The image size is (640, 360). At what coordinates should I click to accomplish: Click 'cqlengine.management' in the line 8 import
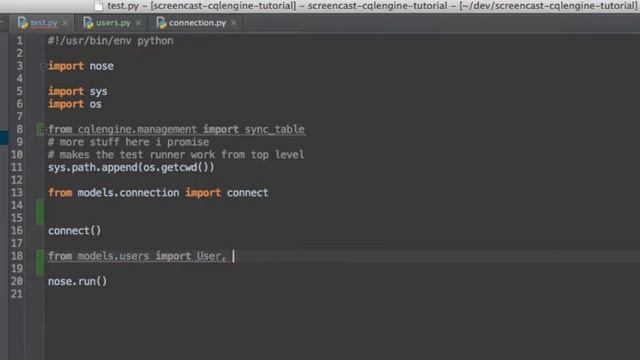(137, 129)
